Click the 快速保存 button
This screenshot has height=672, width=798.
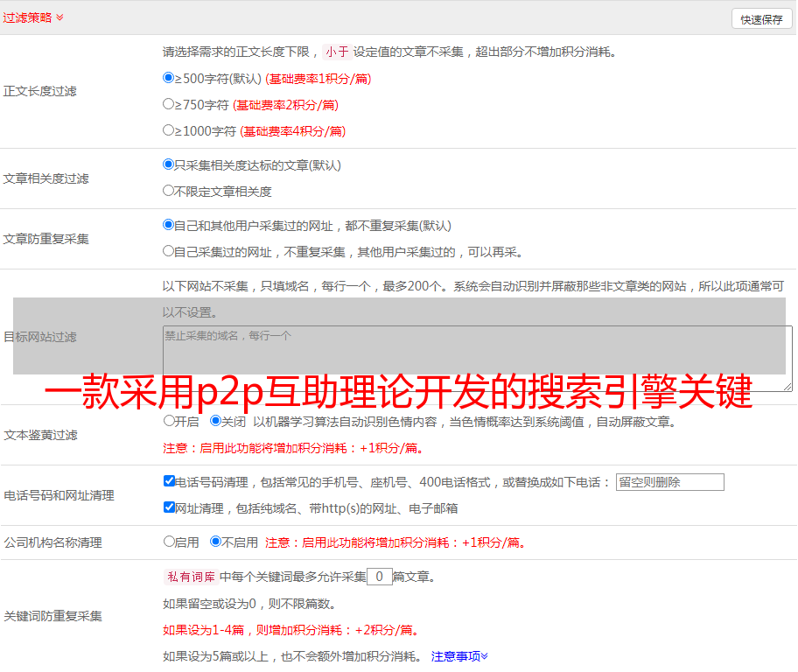(761, 19)
